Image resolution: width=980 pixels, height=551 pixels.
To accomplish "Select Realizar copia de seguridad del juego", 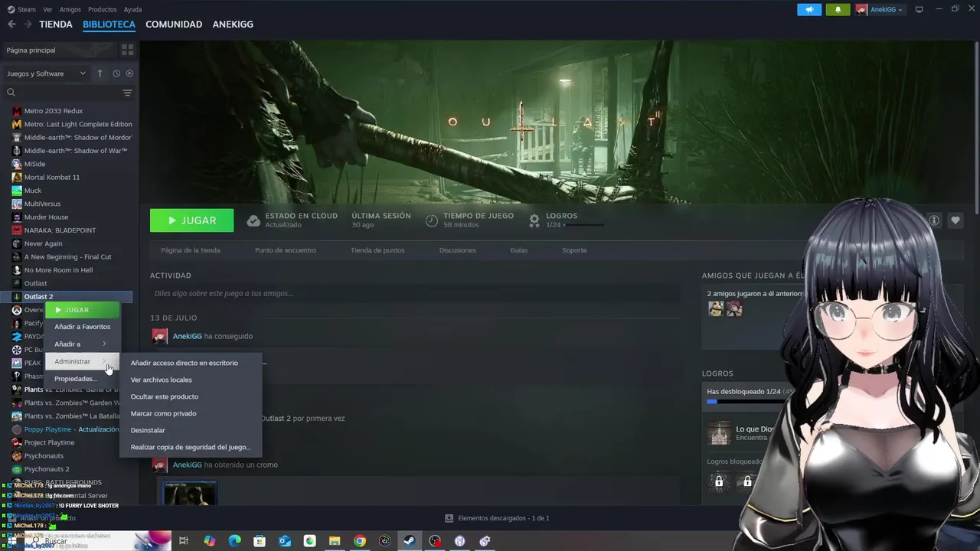I will pos(191,447).
